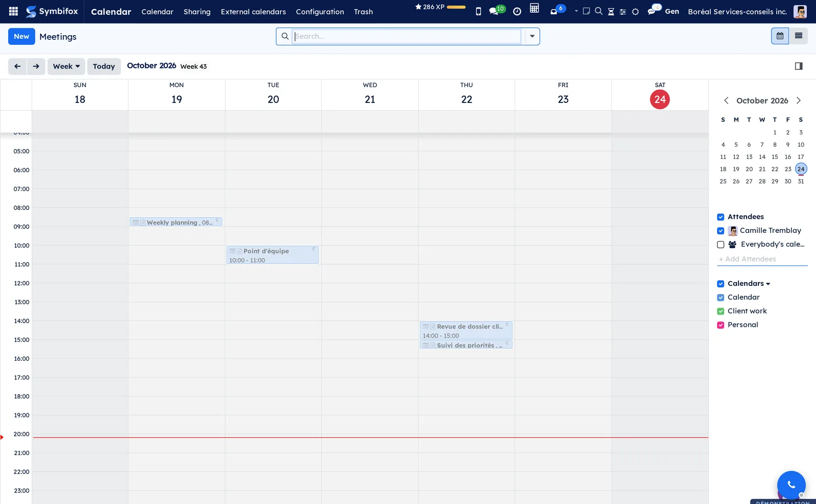Go to previous month in mini calendar
The image size is (816, 504).
[x=726, y=101]
